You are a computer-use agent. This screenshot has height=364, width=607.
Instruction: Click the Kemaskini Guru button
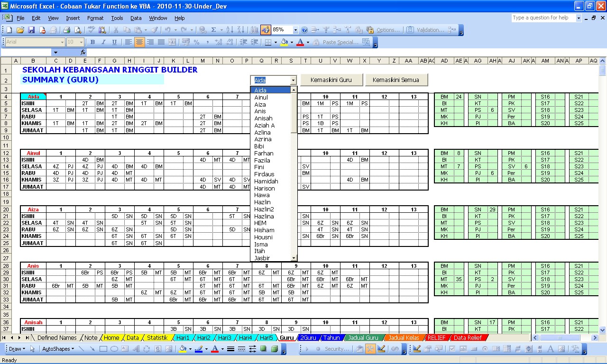click(x=331, y=80)
